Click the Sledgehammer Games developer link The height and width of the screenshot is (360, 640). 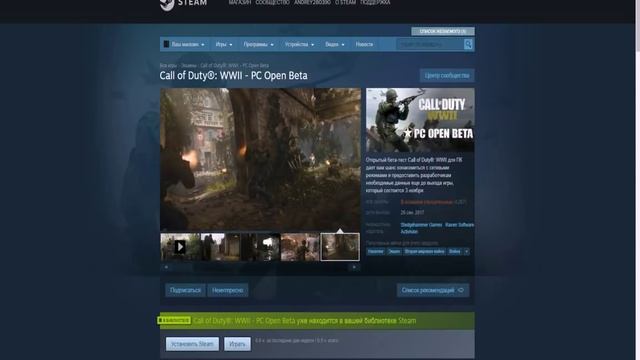coord(421,224)
